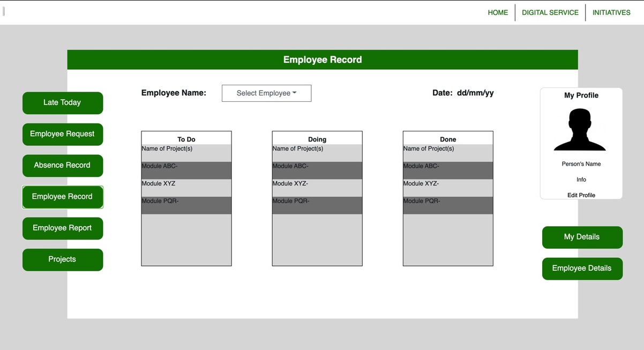The width and height of the screenshot is (644, 350).
Task: Open the Employee Details button
Action: click(x=582, y=269)
